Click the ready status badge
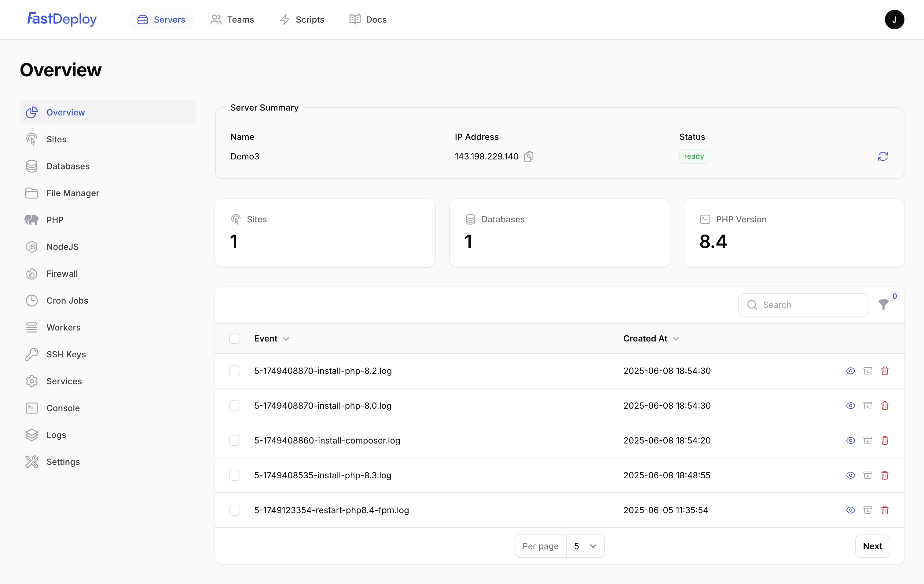924x584 pixels. tap(694, 156)
